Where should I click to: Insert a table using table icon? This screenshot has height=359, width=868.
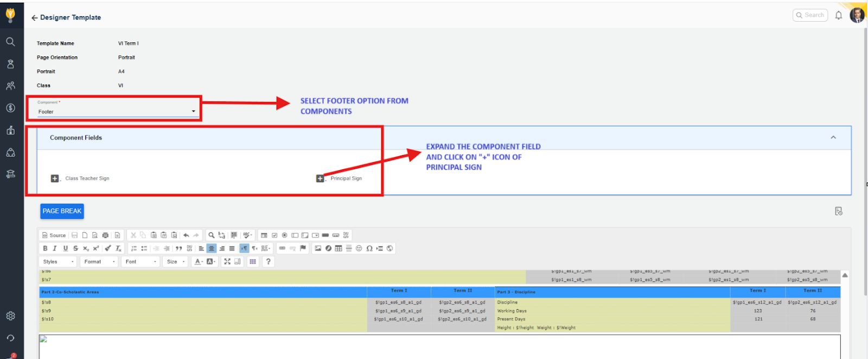(x=339, y=248)
